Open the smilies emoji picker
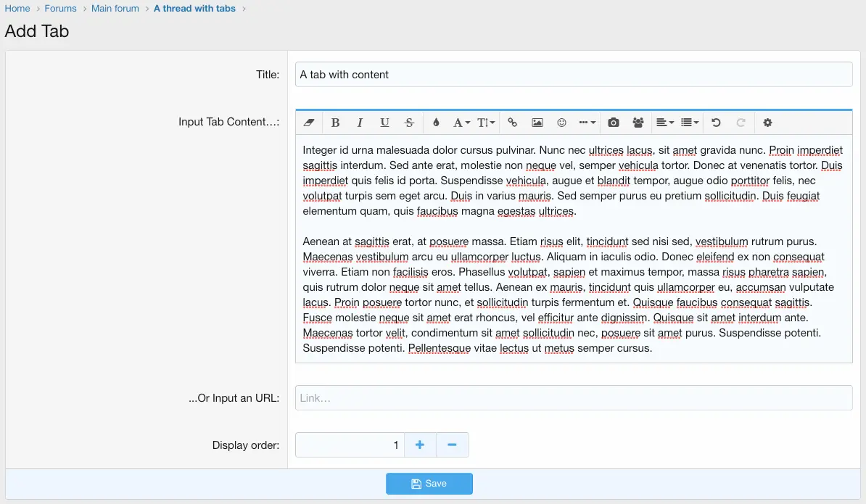866x504 pixels. click(x=561, y=123)
